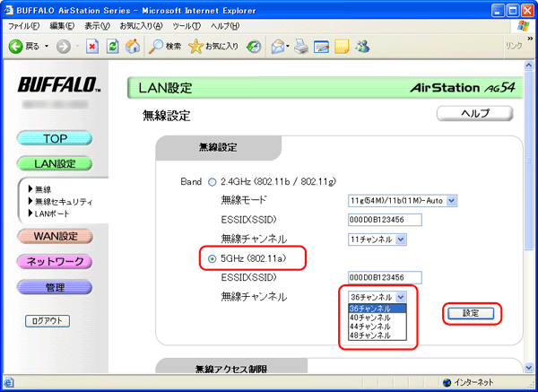Select the 2.4GHz band radio button
Screen dimensions: 538x392
(213, 181)
